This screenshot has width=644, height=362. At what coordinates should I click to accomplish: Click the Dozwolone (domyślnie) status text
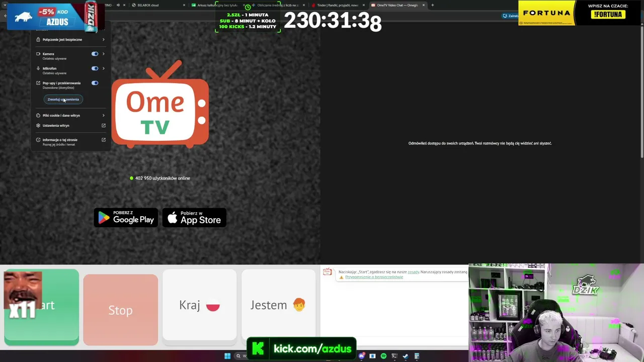58,87
